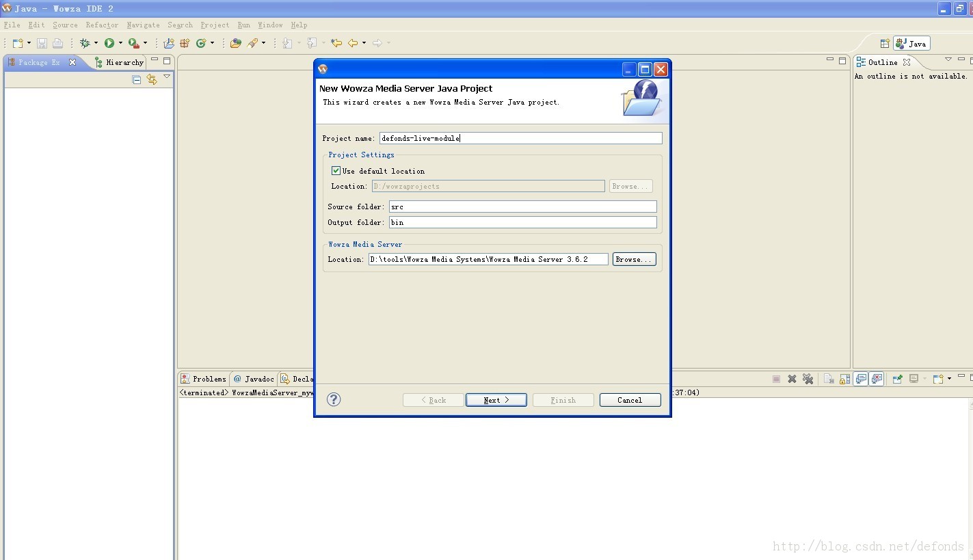Open the Help menu
The width and height of the screenshot is (973, 560).
pyautogui.click(x=299, y=25)
